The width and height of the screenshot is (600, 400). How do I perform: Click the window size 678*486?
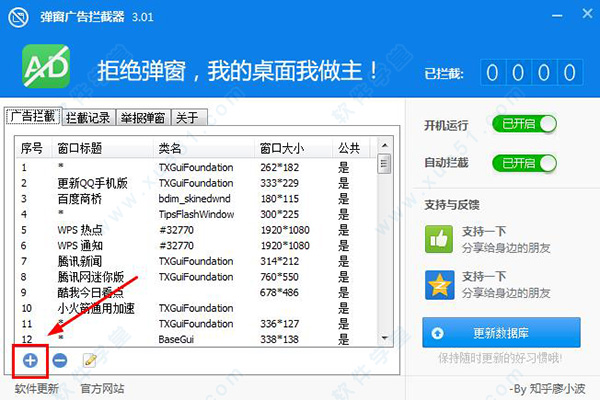click(279, 292)
